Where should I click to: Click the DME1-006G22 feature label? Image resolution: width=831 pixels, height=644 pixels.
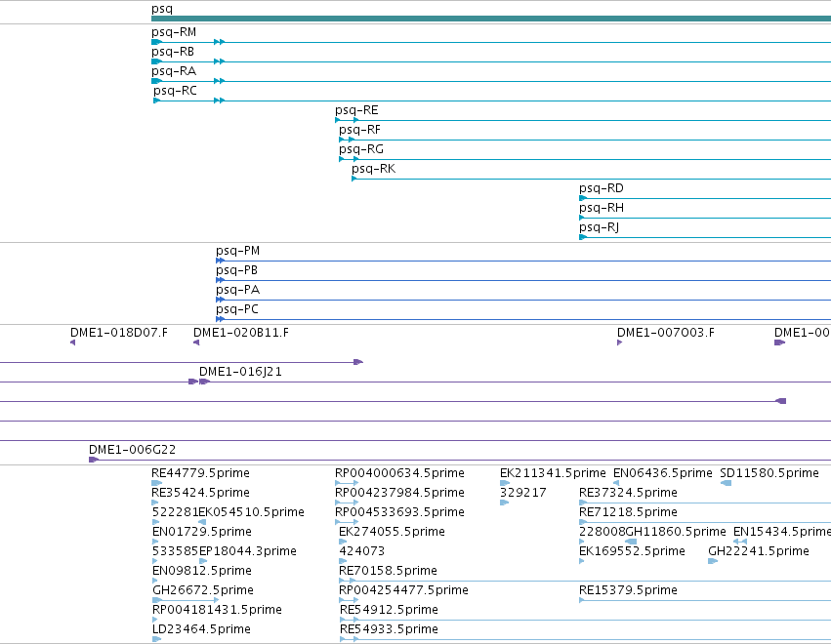132,450
